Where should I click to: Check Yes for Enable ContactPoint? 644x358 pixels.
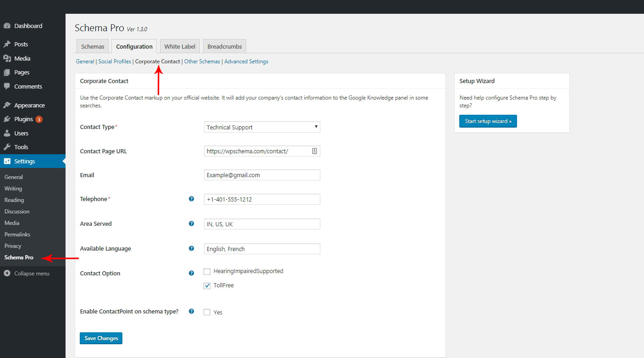click(x=207, y=313)
